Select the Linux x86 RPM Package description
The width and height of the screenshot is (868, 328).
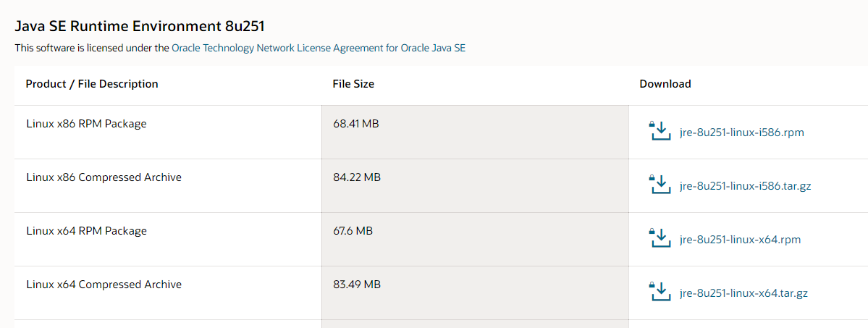[x=86, y=124]
